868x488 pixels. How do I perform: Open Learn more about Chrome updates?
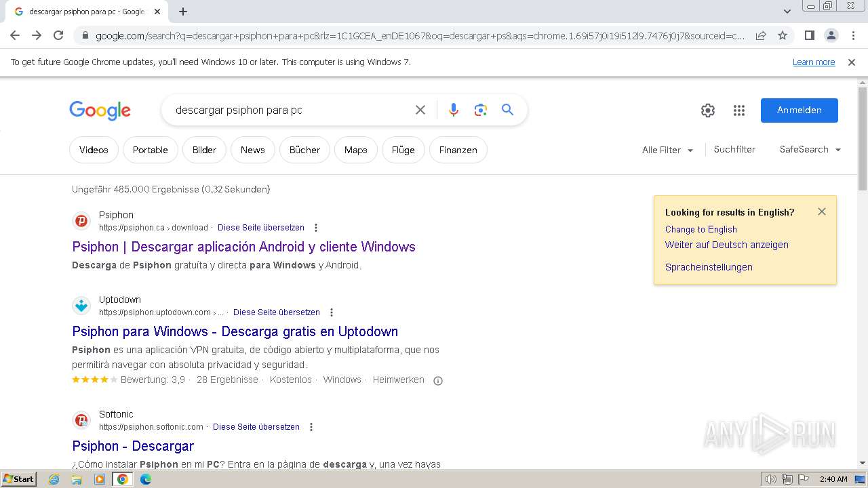pos(814,62)
